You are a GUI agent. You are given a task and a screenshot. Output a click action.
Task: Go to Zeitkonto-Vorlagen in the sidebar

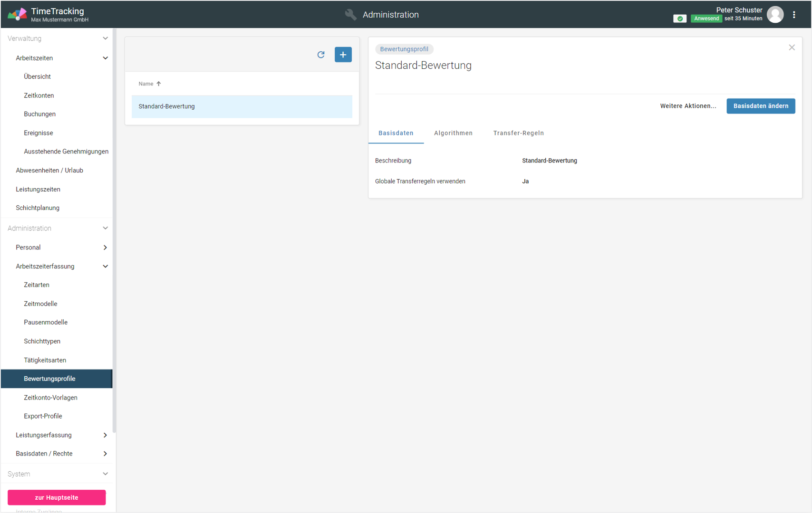coord(50,398)
